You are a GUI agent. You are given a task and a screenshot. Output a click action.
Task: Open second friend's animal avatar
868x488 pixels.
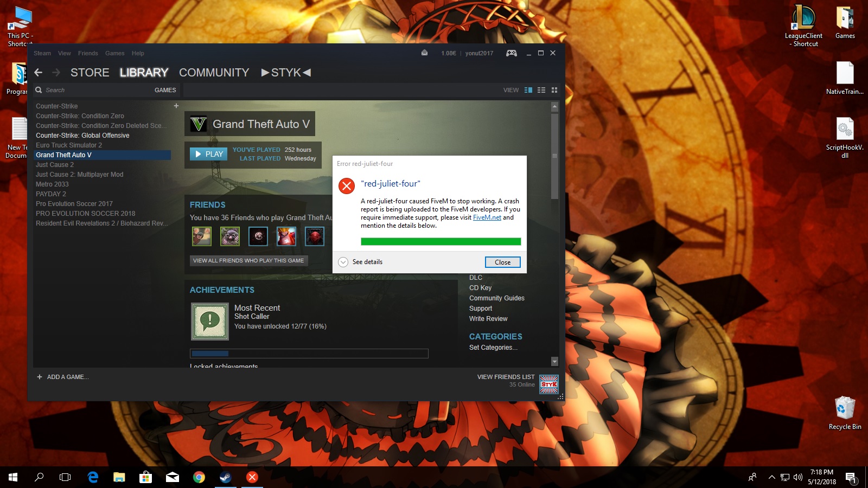[x=230, y=236]
